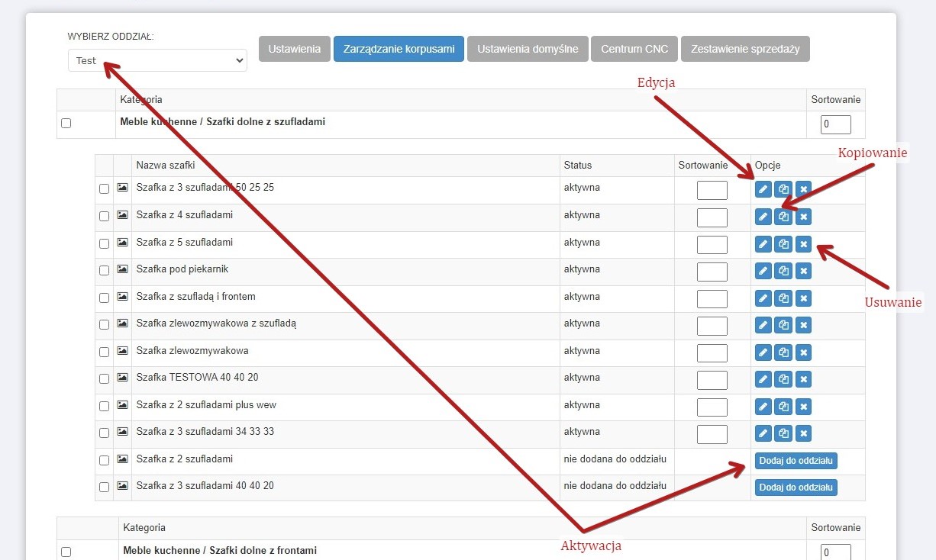Go to Zestawienie sprzedaży tab

coord(744,49)
